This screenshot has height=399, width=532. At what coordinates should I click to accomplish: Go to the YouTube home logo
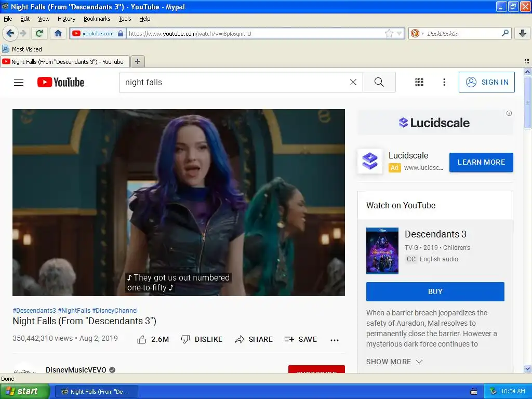61,82
